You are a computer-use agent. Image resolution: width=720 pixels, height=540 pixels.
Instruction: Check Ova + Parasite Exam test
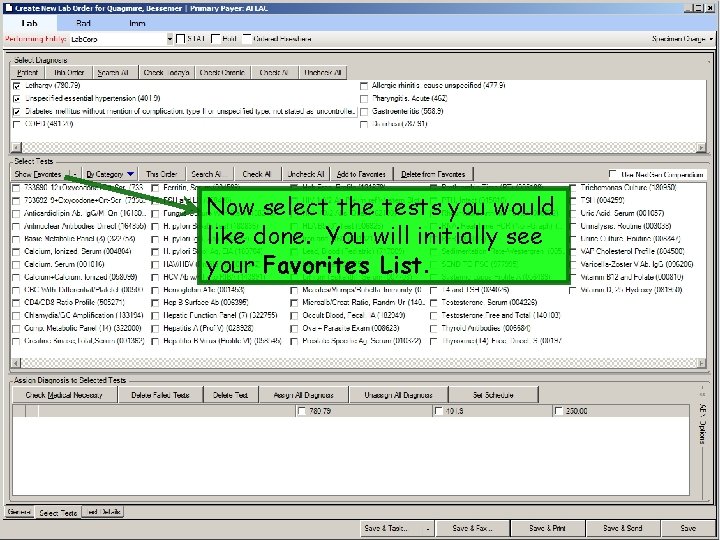294,328
